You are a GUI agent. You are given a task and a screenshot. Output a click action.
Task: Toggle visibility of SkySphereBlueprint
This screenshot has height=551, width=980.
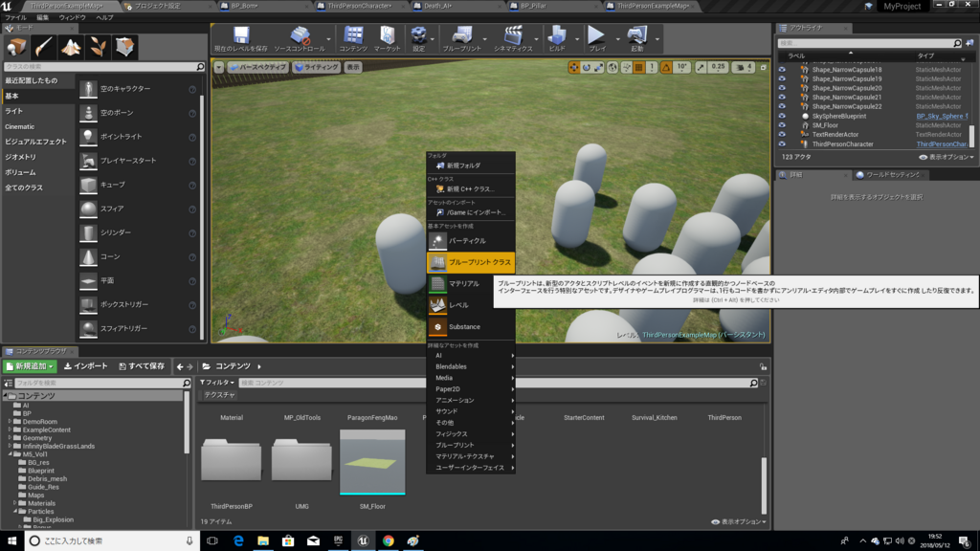(x=782, y=116)
